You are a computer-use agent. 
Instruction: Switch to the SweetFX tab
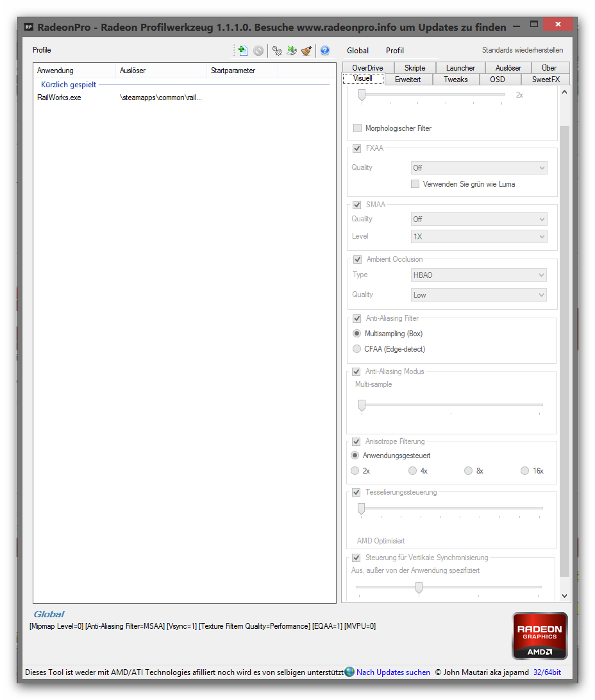coord(546,80)
